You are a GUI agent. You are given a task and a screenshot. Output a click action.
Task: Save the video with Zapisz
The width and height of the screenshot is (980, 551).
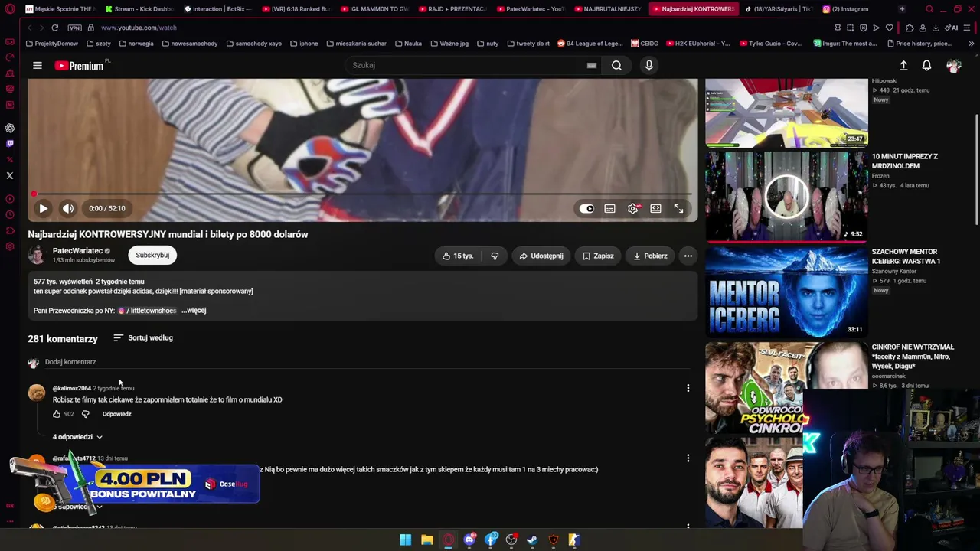point(598,256)
